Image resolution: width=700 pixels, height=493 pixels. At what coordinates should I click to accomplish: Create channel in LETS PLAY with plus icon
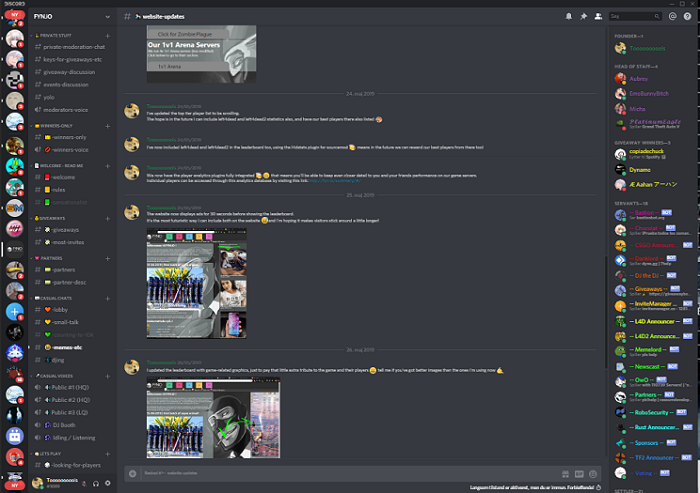[x=108, y=454]
